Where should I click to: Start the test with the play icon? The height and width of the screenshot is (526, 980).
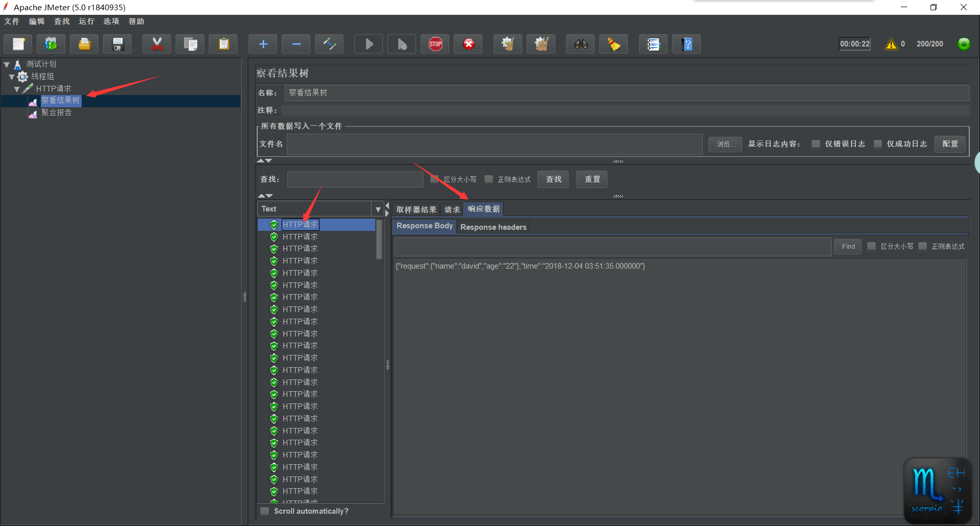coord(369,44)
